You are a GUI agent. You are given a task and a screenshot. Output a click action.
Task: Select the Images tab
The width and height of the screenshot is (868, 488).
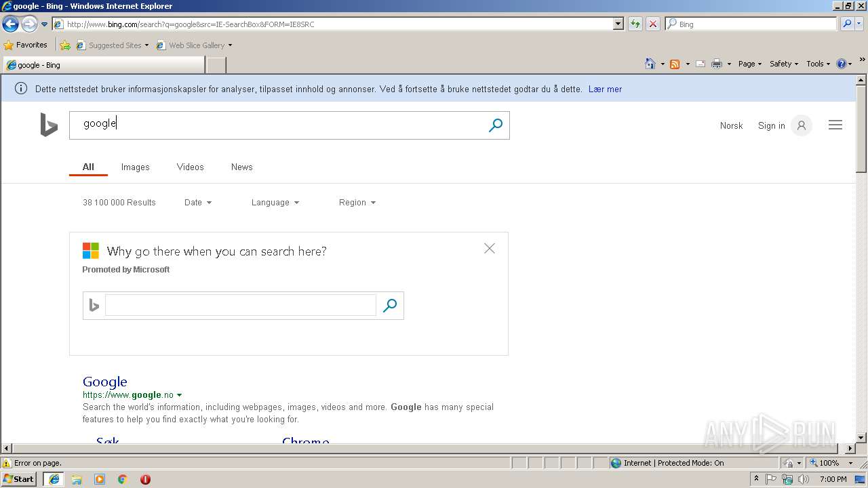point(135,167)
